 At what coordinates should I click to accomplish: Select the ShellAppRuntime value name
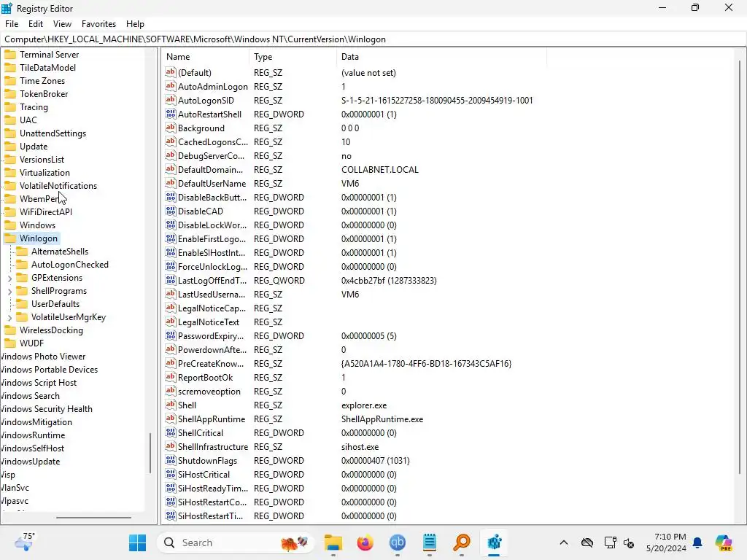point(212,419)
